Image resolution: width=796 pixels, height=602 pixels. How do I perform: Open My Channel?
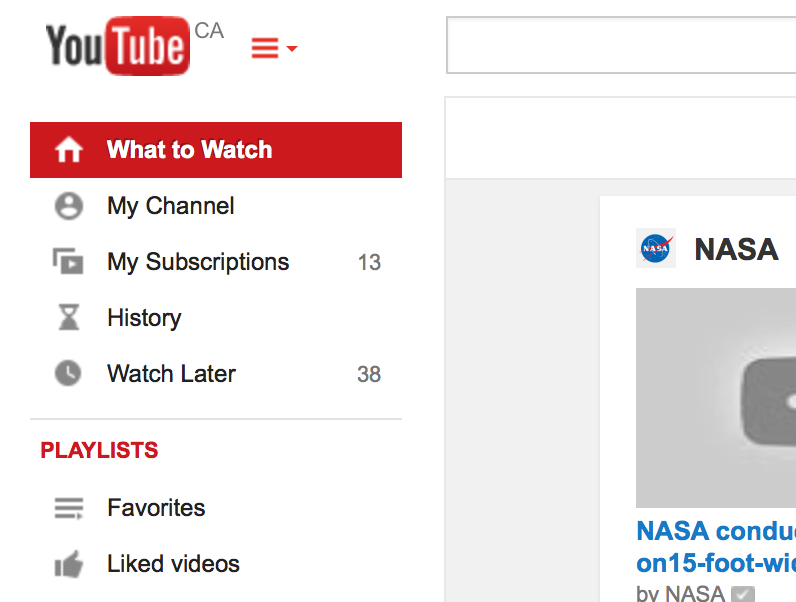coord(171,206)
